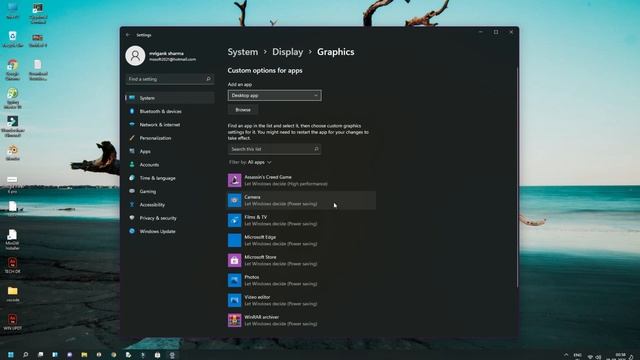640x360 pixels.
Task: Show hidden icons tray chevron
Action: [x=566, y=356]
